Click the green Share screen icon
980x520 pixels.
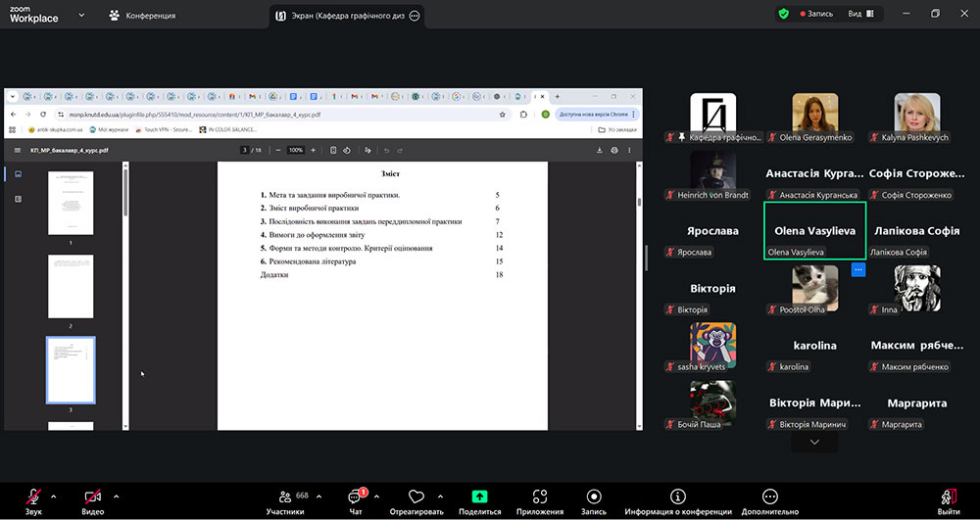point(479,497)
